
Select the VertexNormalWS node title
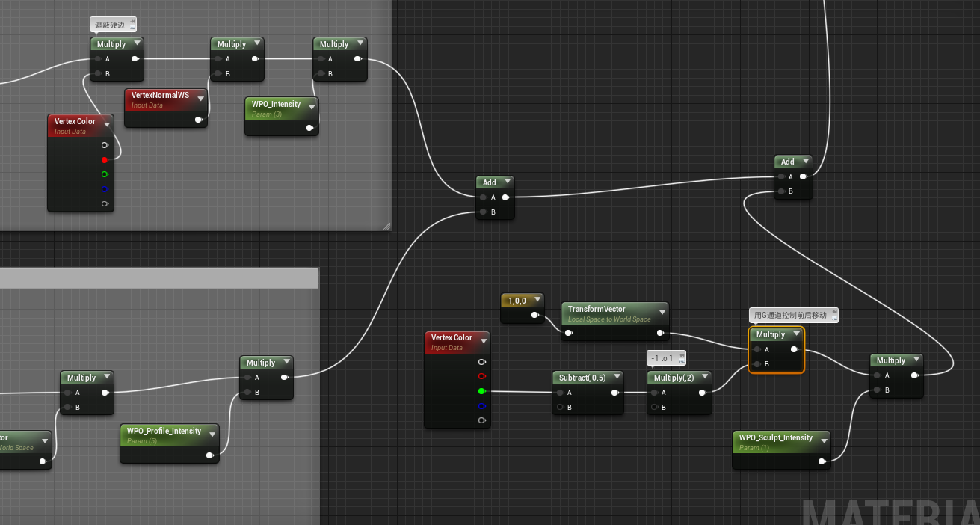(x=160, y=96)
